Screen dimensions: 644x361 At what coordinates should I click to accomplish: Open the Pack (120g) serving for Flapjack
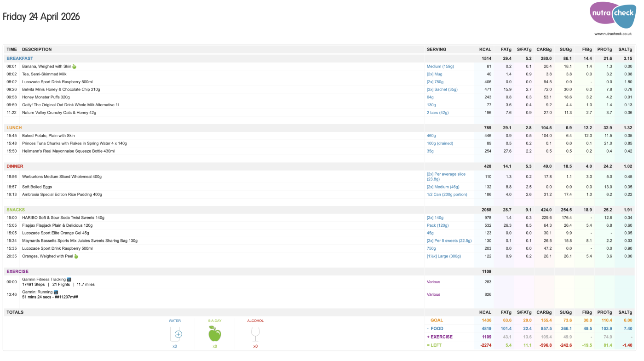[437, 225]
